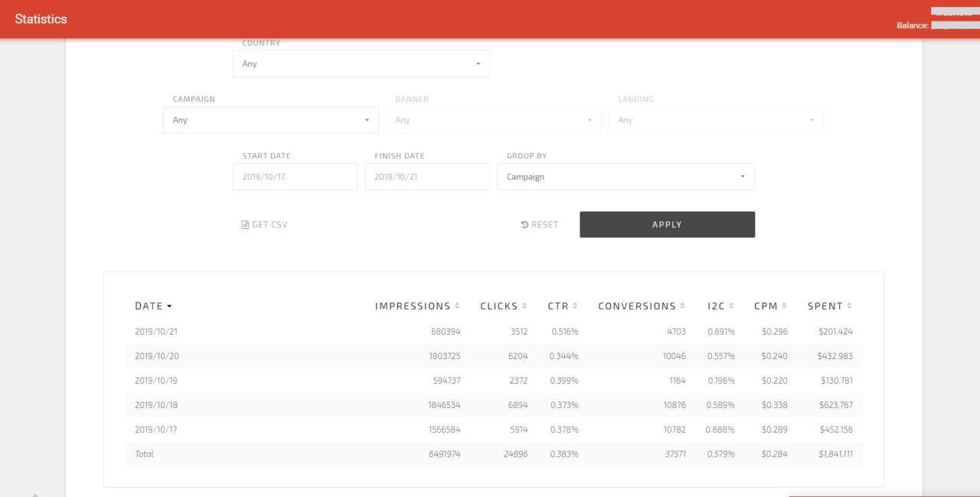980x497 pixels.
Task: Click clicks value 5914
Action: point(518,430)
